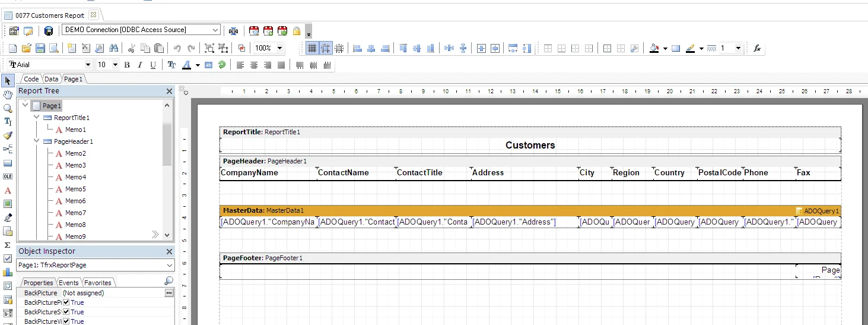Align selected objects to left edges
This screenshot has width=868, height=325.
358,48
